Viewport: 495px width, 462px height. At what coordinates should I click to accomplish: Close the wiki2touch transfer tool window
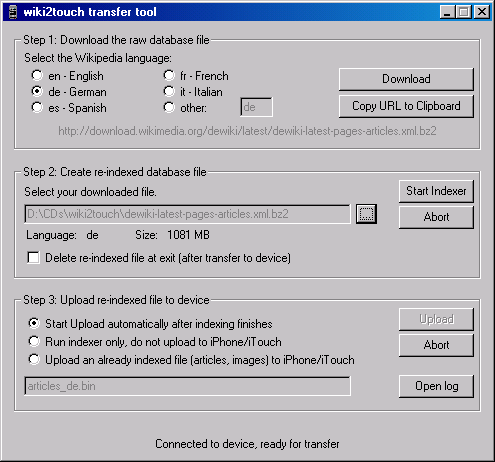tap(482, 12)
